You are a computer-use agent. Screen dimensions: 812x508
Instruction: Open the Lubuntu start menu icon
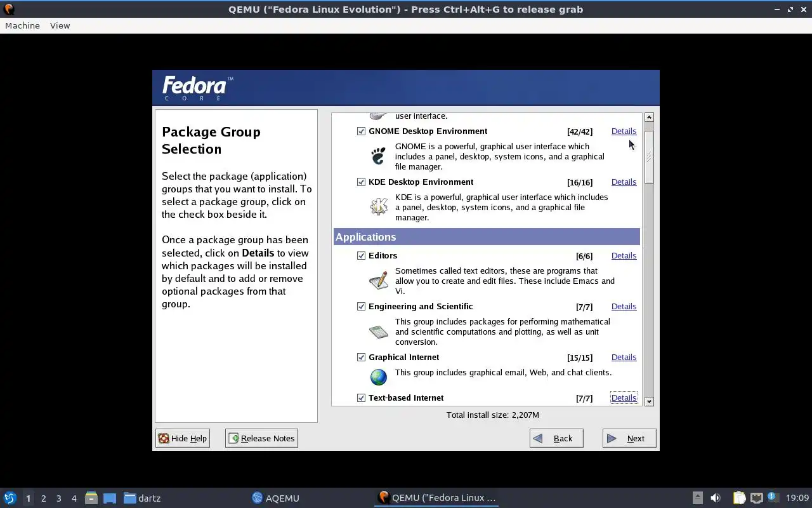click(10, 498)
